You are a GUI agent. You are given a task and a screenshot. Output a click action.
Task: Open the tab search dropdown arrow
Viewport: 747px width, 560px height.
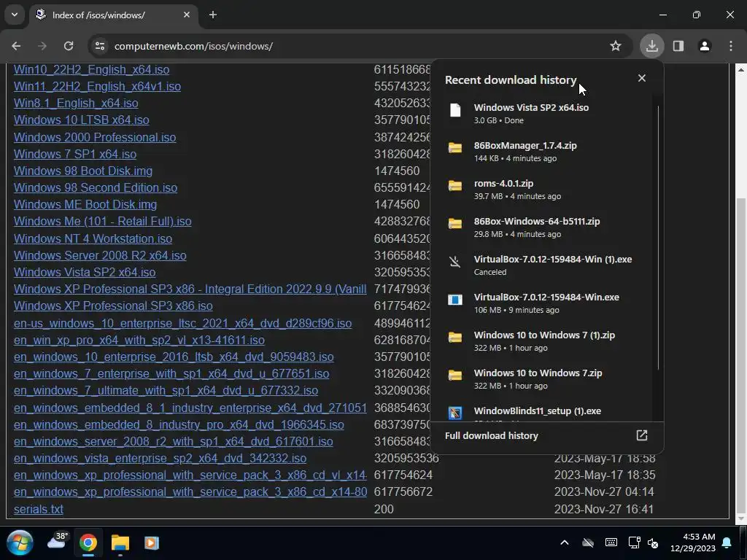tap(15, 15)
